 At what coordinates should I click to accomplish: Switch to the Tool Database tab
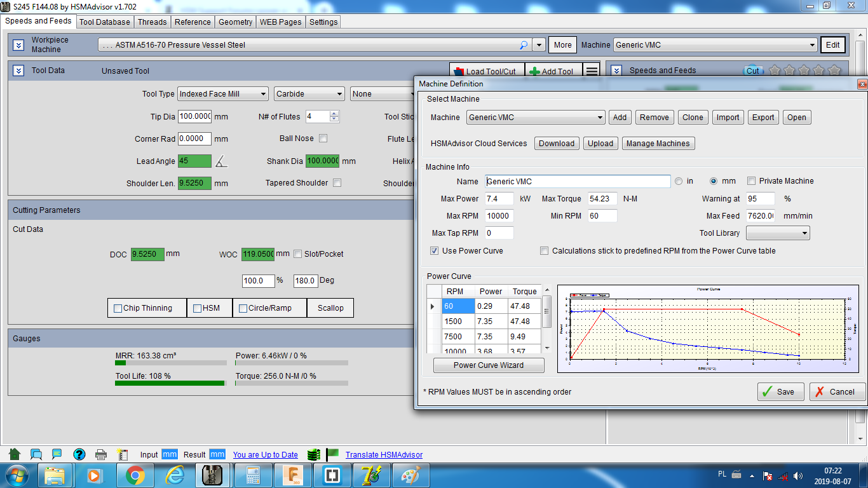pyautogui.click(x=105, y=22)
